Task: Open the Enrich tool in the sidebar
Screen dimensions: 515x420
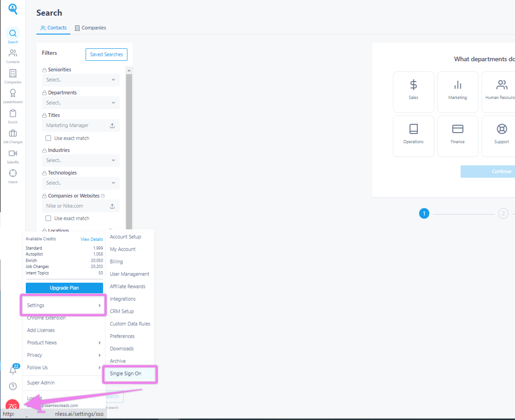Action: click(12, 115)
